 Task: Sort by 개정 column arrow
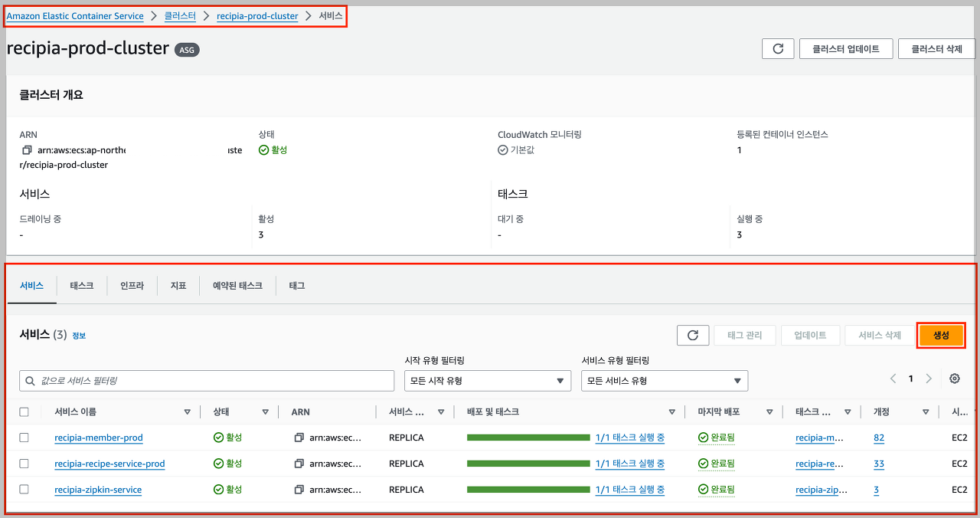(926, 412)
